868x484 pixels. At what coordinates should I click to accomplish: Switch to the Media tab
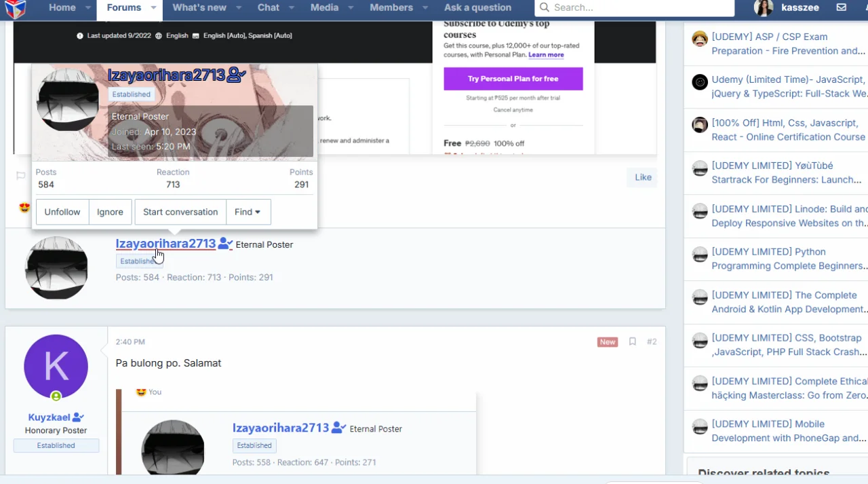pos(325,7)
